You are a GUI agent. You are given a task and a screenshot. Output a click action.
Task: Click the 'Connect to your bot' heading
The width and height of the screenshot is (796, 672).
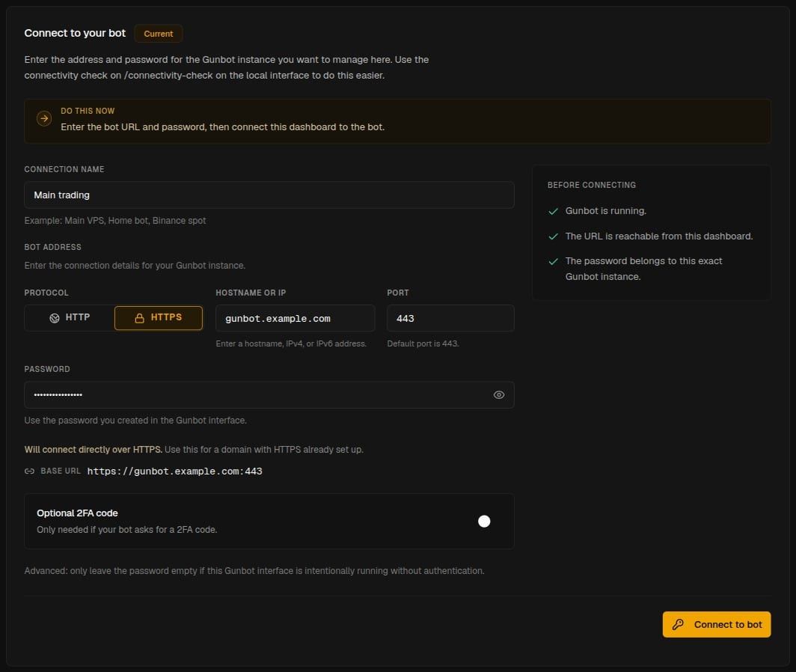[75, 33]
